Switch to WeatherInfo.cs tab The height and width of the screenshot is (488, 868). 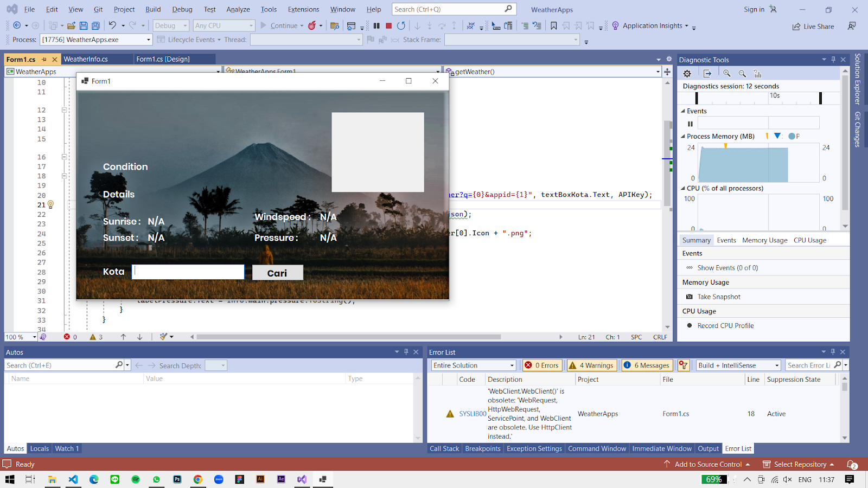[x=86, y=59]
